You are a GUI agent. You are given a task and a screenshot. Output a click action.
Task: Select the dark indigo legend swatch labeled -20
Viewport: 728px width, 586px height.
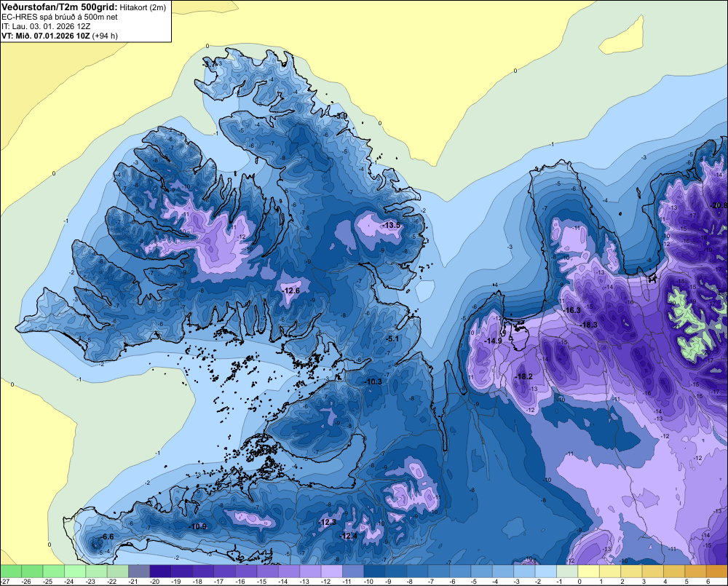point(160,571)
